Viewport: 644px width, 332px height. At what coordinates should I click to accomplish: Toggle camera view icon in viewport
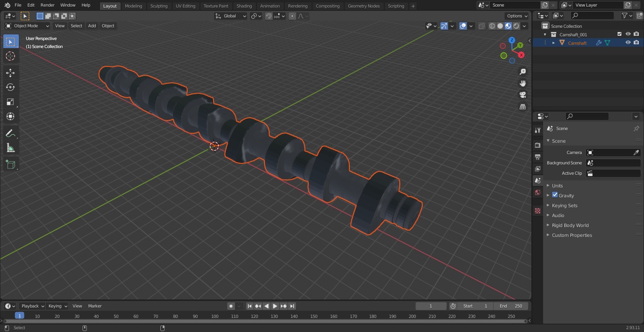coord(522,95)
